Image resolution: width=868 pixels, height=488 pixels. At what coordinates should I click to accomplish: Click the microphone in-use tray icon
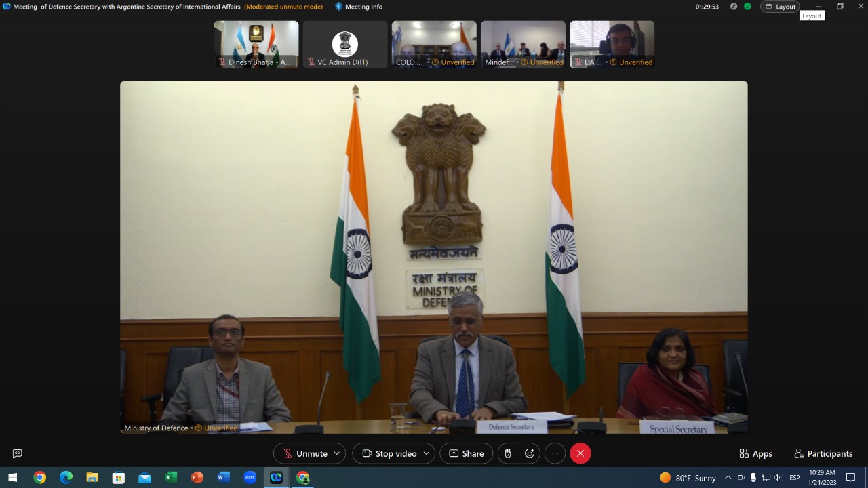click(x=753, y=478)
